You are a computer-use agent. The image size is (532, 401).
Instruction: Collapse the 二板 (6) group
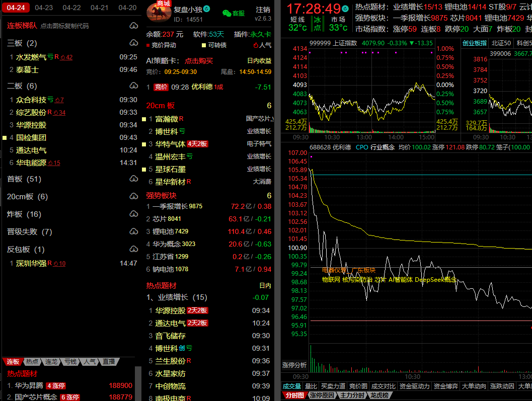[22, 86]
